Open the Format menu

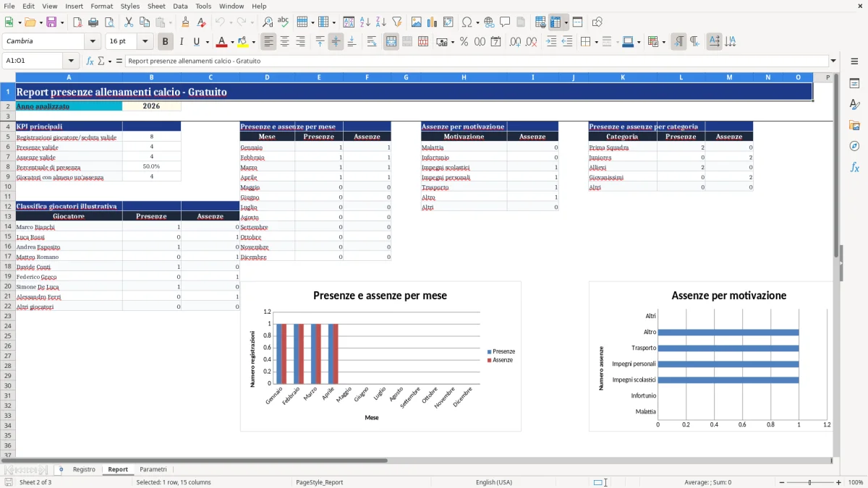[101, 6]
